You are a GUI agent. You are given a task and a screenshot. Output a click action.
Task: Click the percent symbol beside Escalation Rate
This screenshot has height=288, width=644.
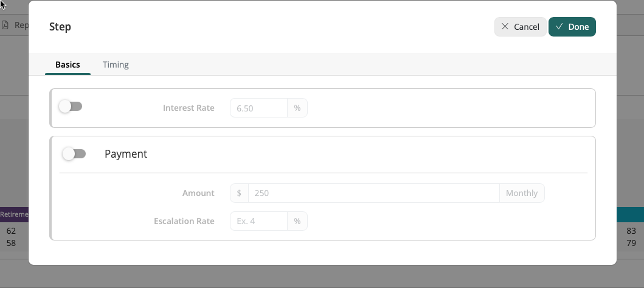coord(297,221)
